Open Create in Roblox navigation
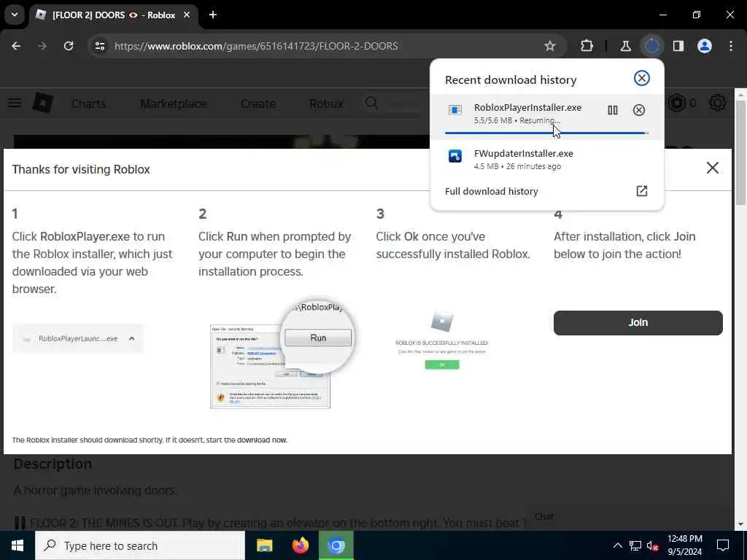Screen dimensions: 747x560 [x=258, y=104]
